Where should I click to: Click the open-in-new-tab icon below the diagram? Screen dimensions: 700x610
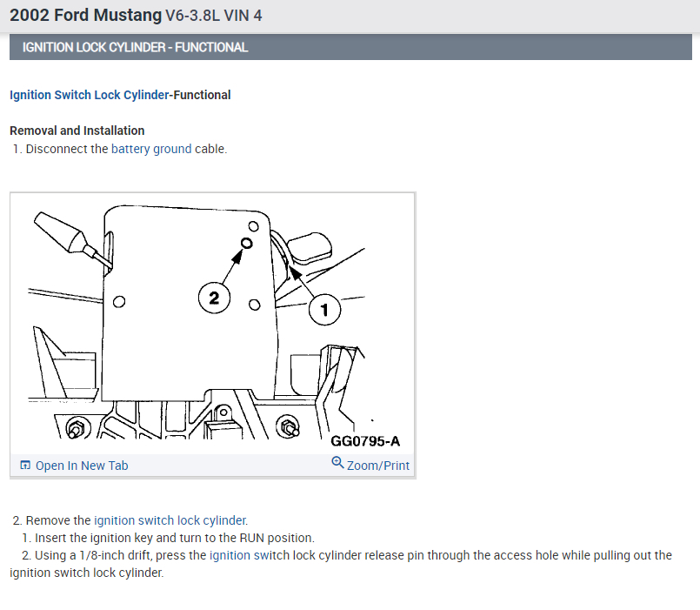tap(25, 466)
